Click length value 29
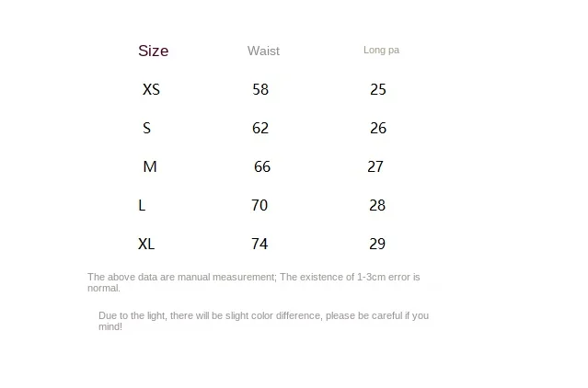 (377, 244)
